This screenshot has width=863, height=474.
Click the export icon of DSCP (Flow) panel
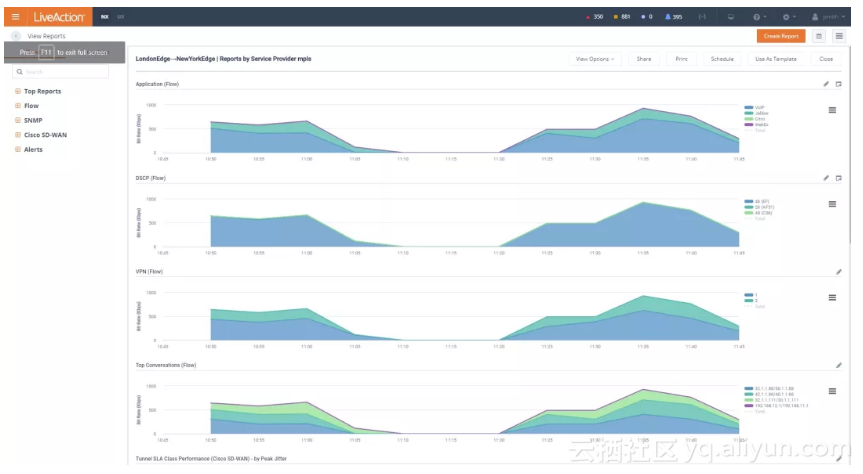click(838, 178)
